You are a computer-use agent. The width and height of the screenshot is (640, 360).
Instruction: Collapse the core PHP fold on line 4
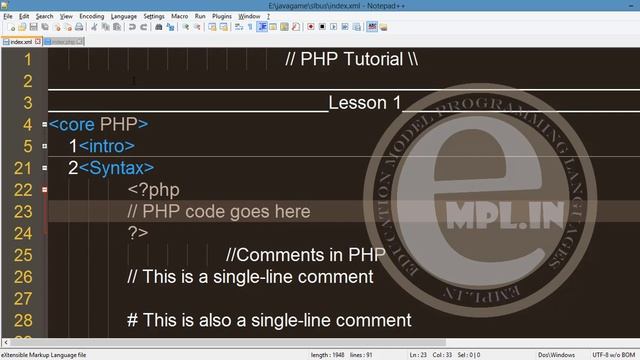44,124
